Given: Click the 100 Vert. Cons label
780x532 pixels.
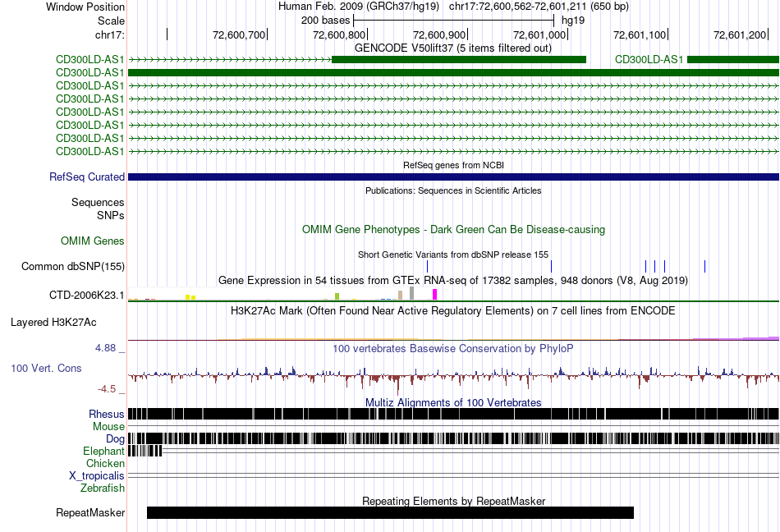Looking at the screenshot, I should coord(46,369).
